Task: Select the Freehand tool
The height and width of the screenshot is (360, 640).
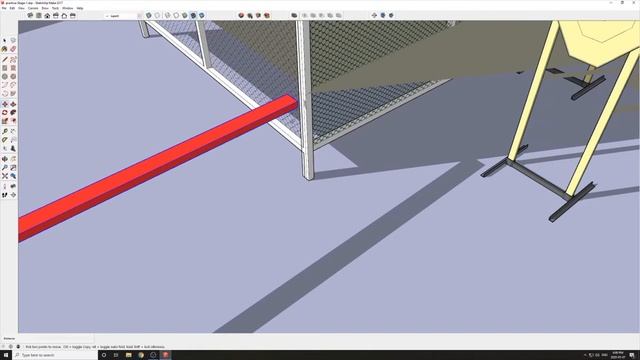Action: (13, 60)
